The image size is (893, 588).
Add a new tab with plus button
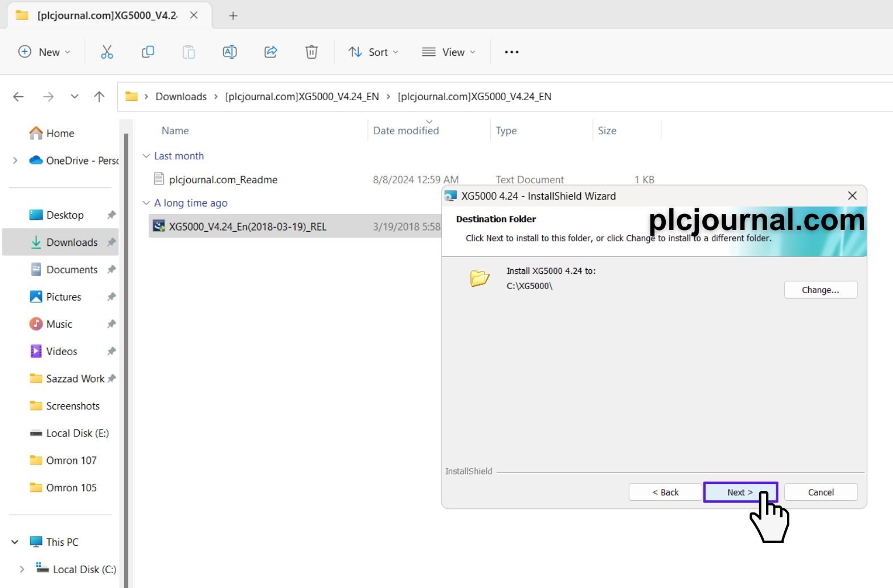click(233, 15)
